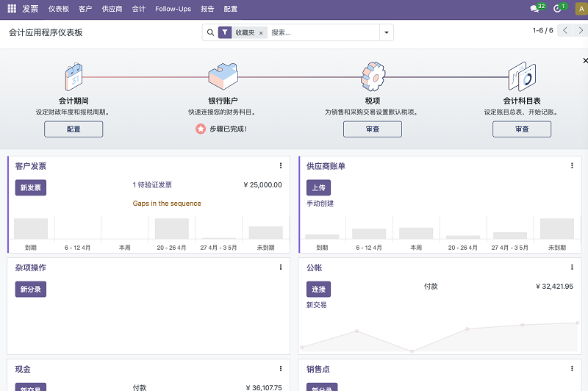The width and height of the screenshot is (588, 391).
Task: Click 付款 label in 公帐 card
Action: (431, 287)
